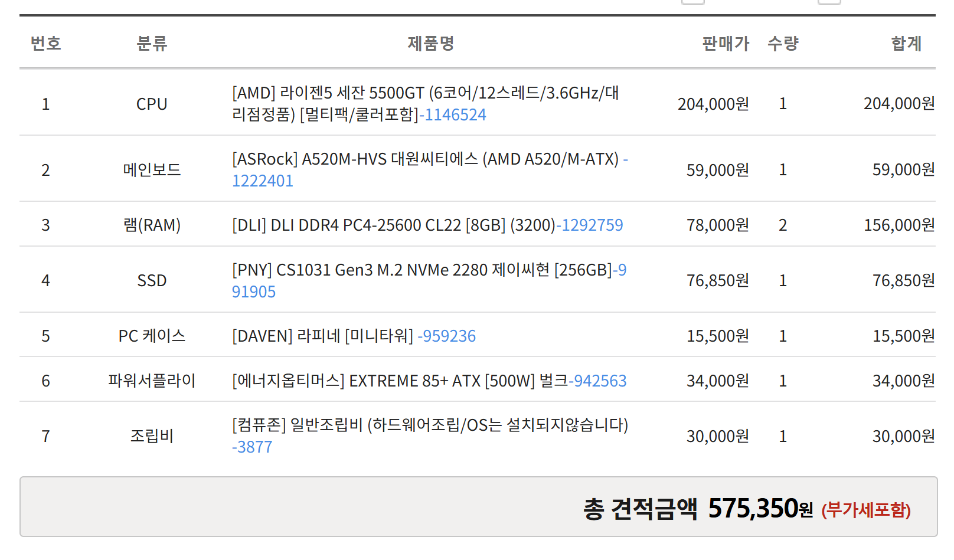Click the quantity 1 in the SSD row

(x=783, y=280)
